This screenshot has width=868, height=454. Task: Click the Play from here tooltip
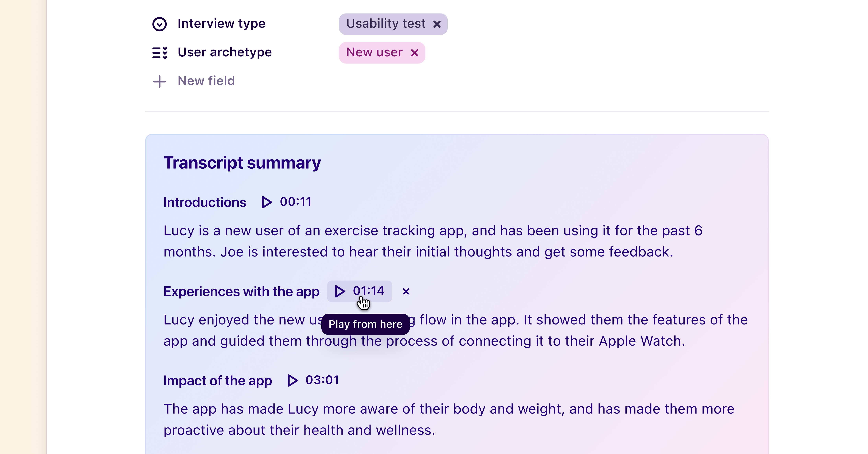(365, 324)
